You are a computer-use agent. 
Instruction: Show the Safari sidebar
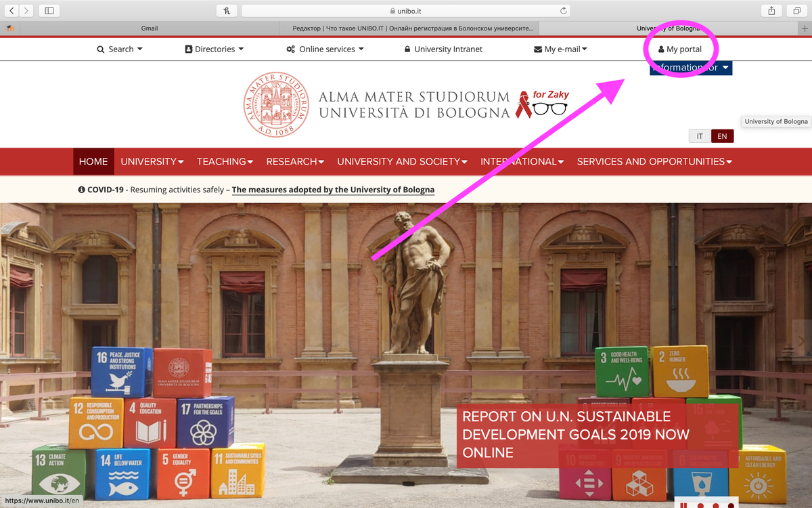[x=49, y=10]
